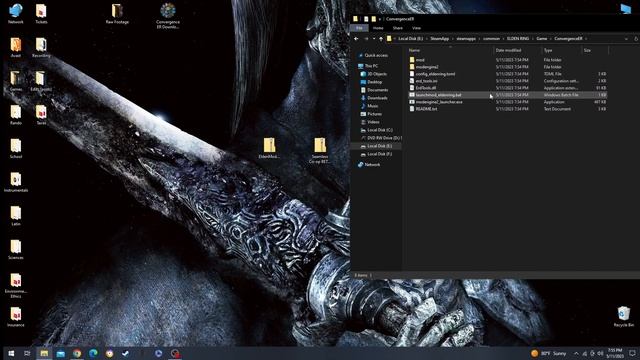
Task: Open recent locations dropdown in Explorer
Action: pos(374,39)
